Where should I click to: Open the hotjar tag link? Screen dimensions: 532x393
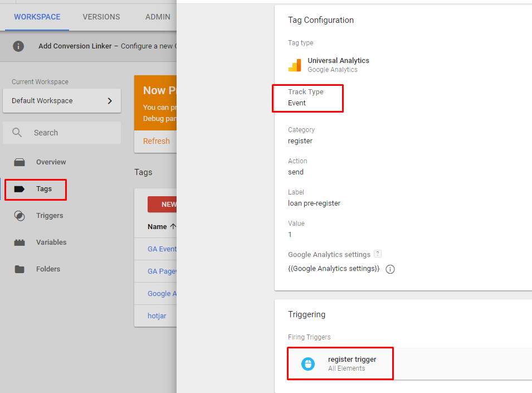157,316
